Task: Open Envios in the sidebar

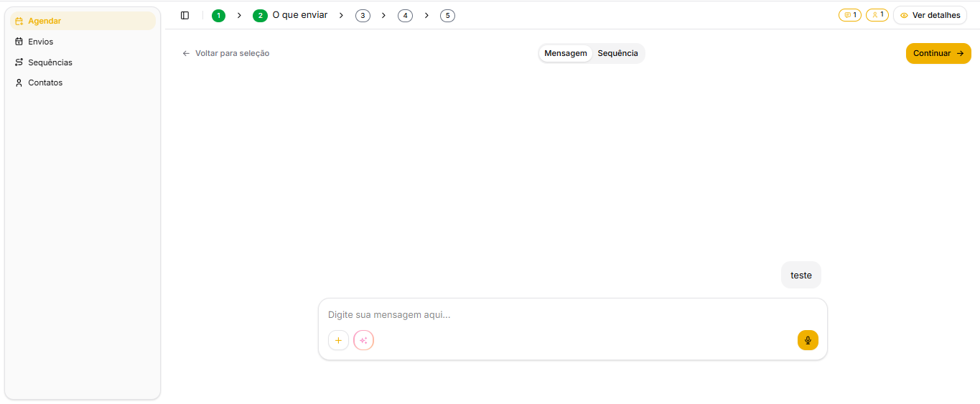Action: coord(41,42)
